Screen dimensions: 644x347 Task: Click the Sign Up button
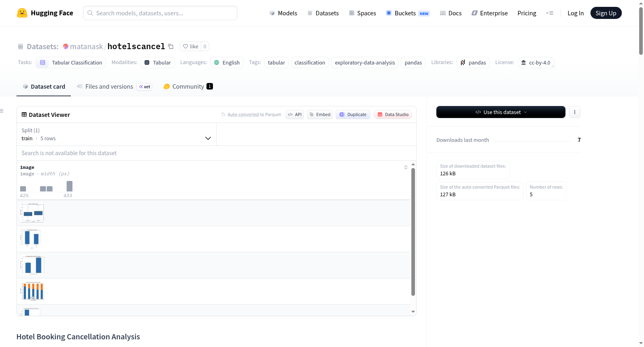click(x=606, y=13)
